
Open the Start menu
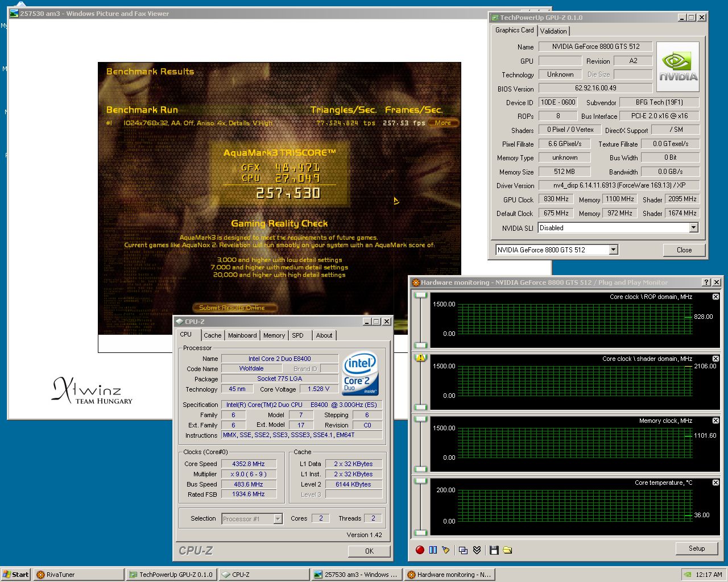click(x=16, y=574)
